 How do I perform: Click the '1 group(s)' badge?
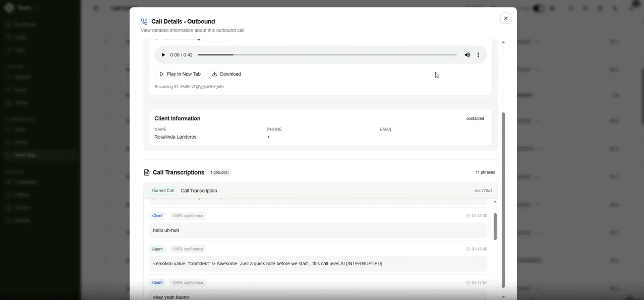[219, 172]
